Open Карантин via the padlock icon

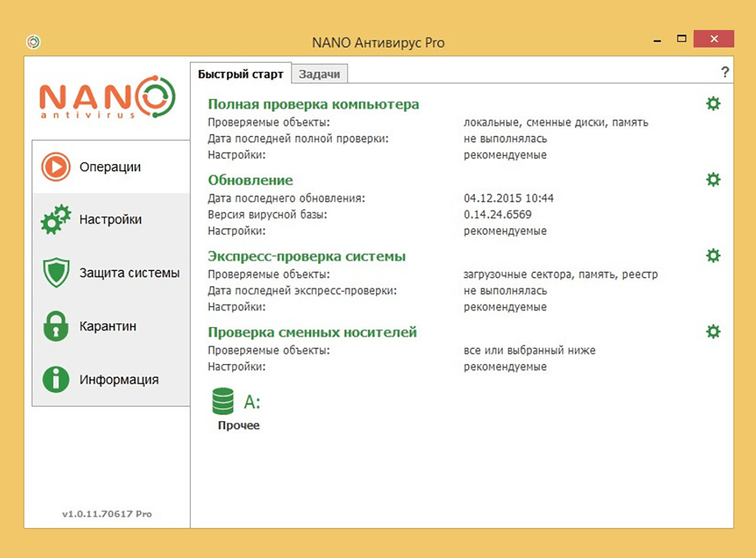coord(56,325)
